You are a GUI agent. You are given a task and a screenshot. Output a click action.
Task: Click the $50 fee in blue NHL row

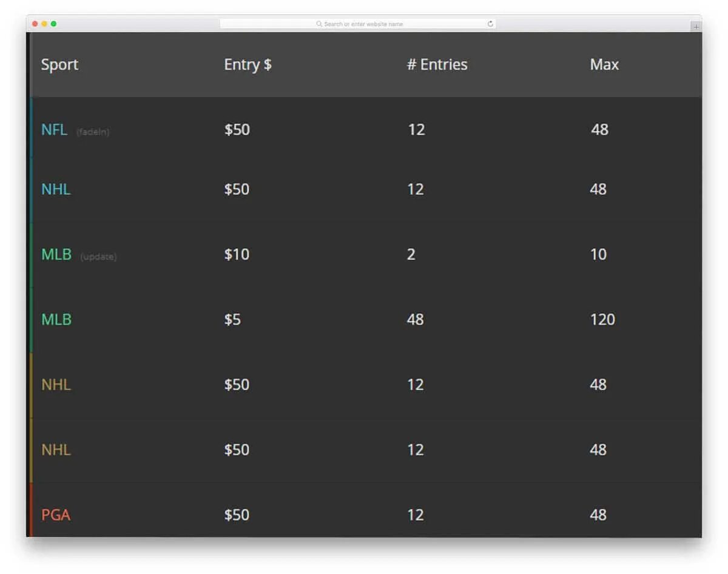[237, 189]
